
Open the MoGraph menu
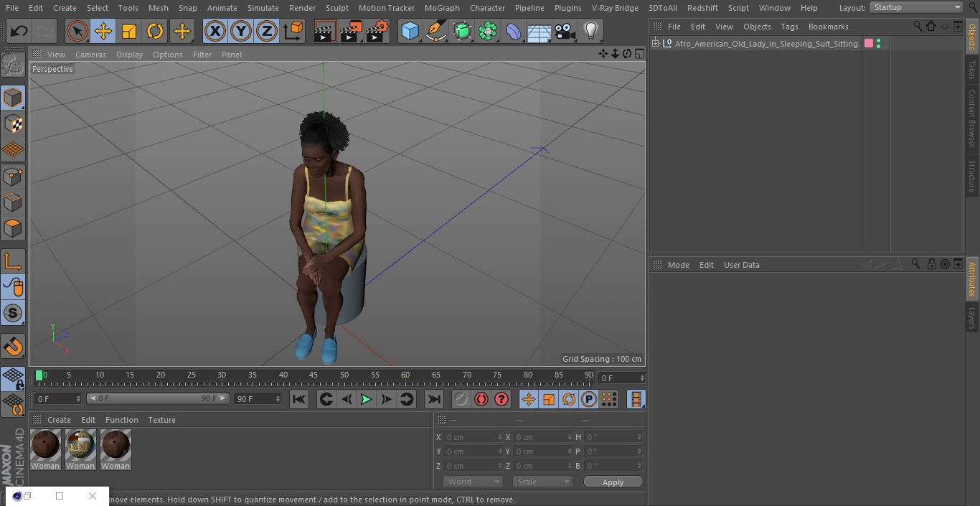(x=442, y=8)
